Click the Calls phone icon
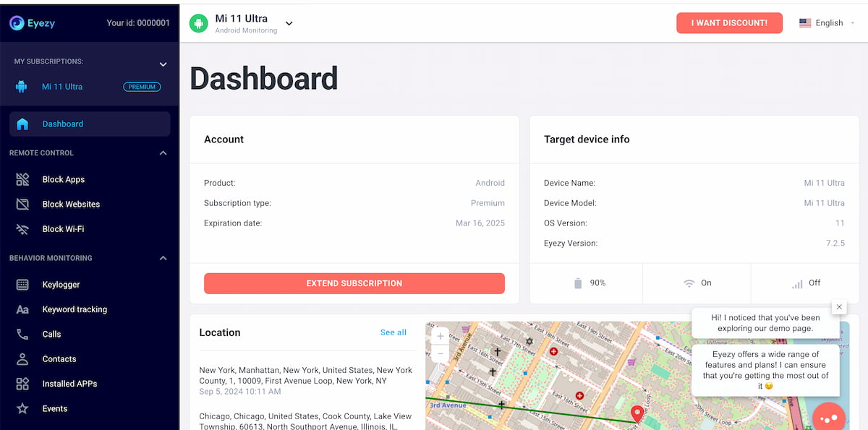This screenshot has width=868, height=430. click(22, 334)
